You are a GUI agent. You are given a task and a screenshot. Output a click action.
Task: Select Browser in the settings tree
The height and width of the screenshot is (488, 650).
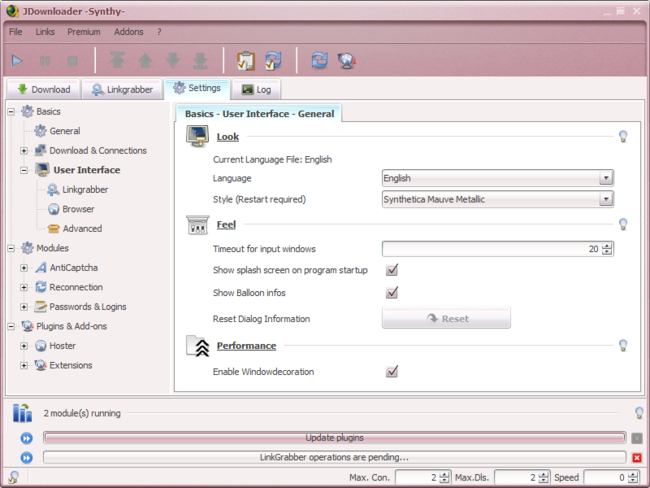[x=78, y=209]
